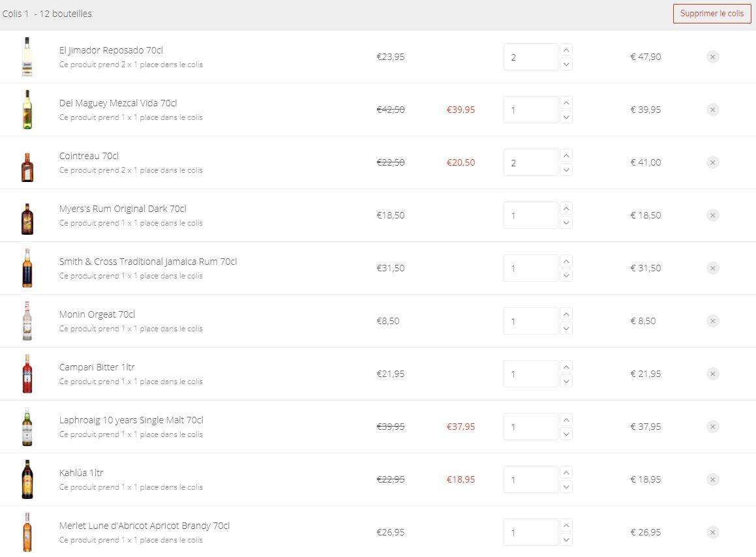Image resolution: width=756 pixels, height=557 pixels.
Task: Remove Monin Orgeat 70cl from cart
Action: [x=712, y=321]
